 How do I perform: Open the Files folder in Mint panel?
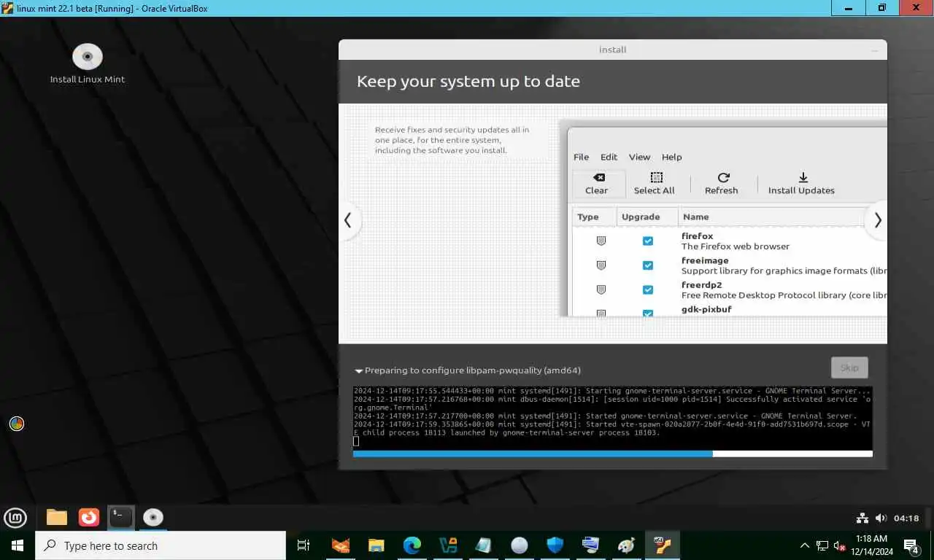[57, 518]
